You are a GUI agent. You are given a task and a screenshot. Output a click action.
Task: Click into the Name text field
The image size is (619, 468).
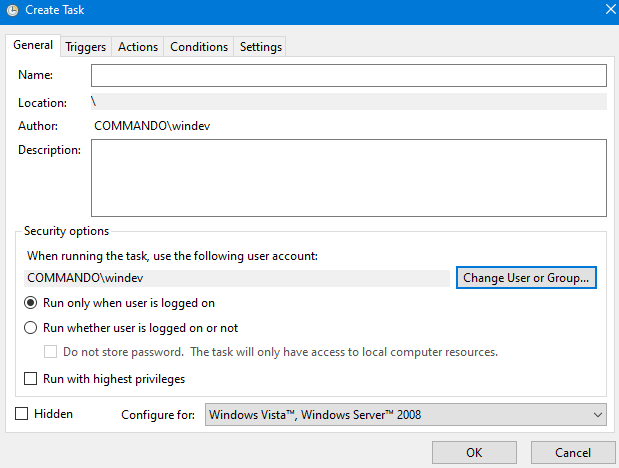348,76
